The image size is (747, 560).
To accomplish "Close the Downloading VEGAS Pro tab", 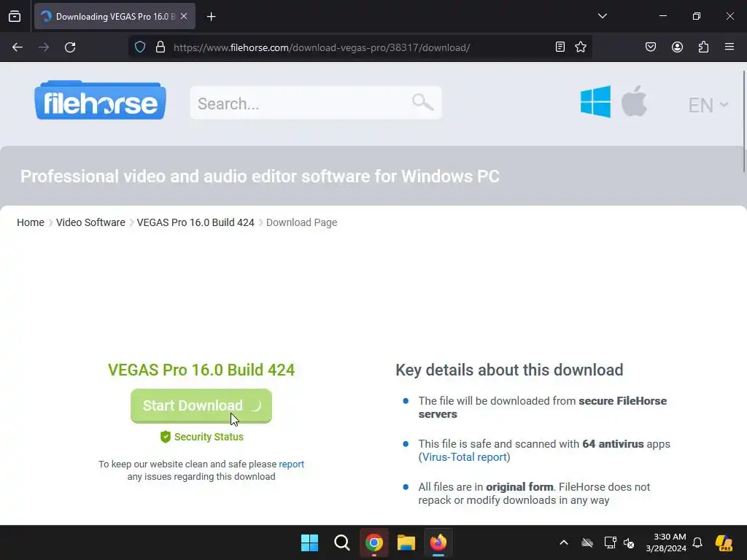I will pos(184,16).
